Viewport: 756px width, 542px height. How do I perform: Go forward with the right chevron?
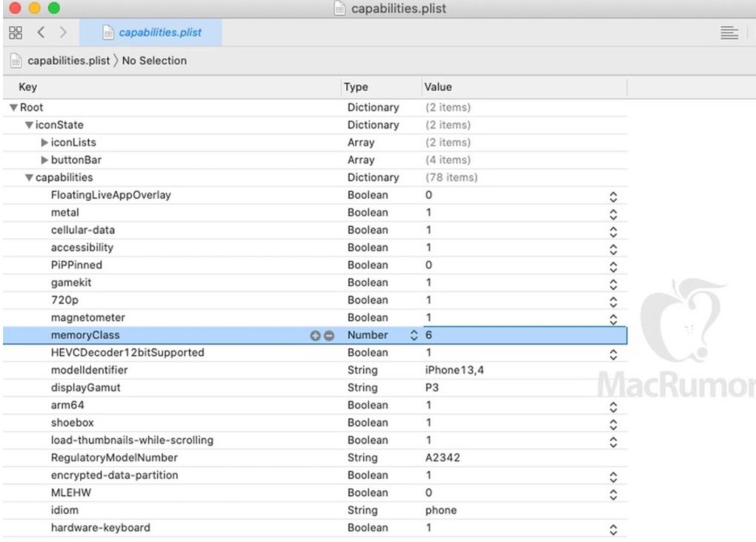point(63,33)
